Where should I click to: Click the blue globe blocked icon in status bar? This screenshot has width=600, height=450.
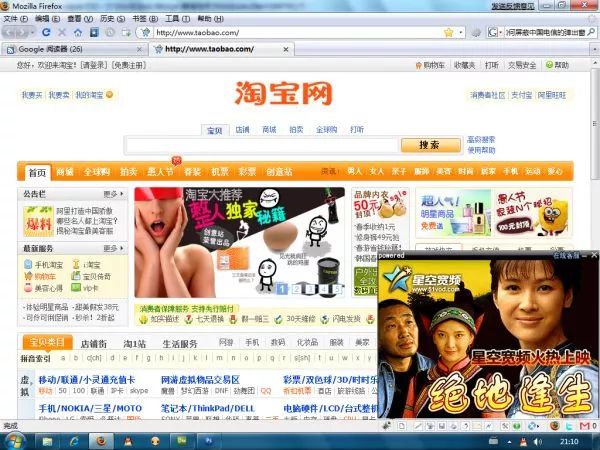coord(532,426)
